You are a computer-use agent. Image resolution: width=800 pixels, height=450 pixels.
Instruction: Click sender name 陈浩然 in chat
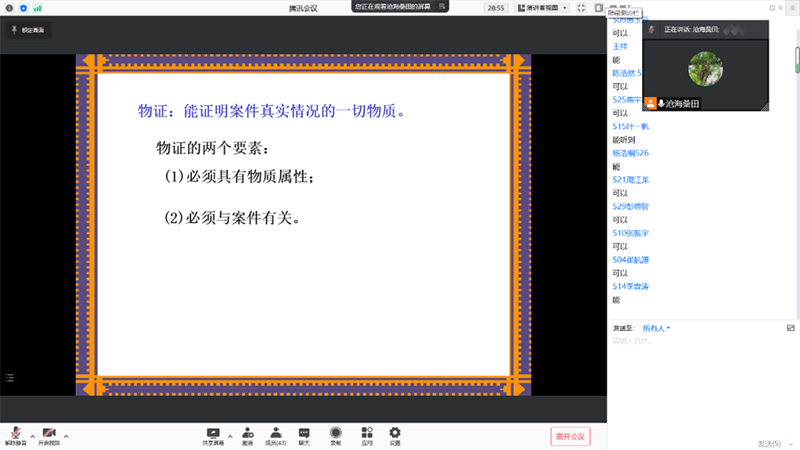tap(626, 73)
